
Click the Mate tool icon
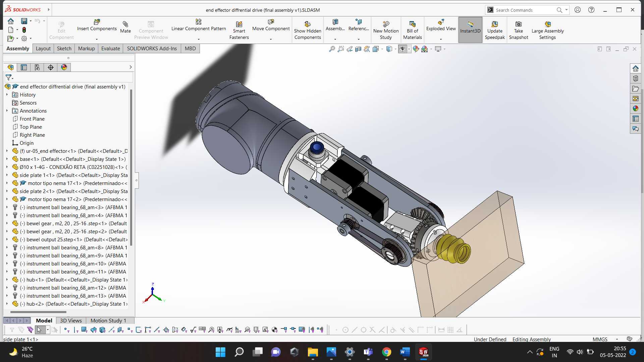pos(125,27)
